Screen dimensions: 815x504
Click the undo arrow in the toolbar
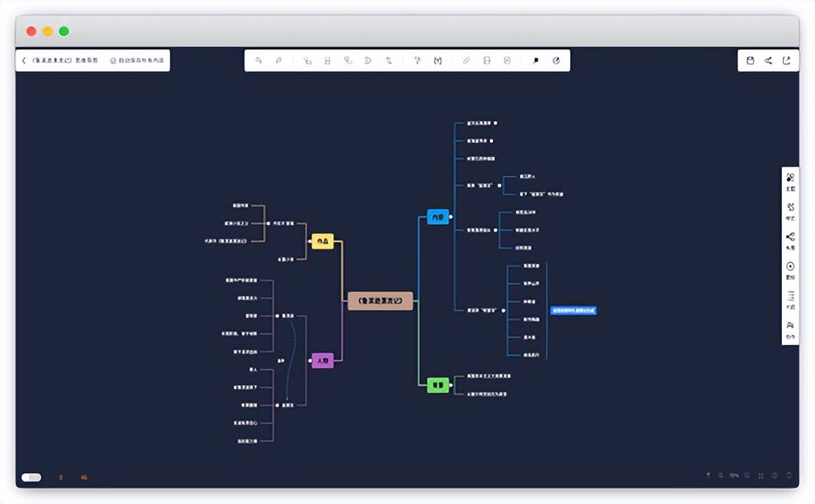259,61
